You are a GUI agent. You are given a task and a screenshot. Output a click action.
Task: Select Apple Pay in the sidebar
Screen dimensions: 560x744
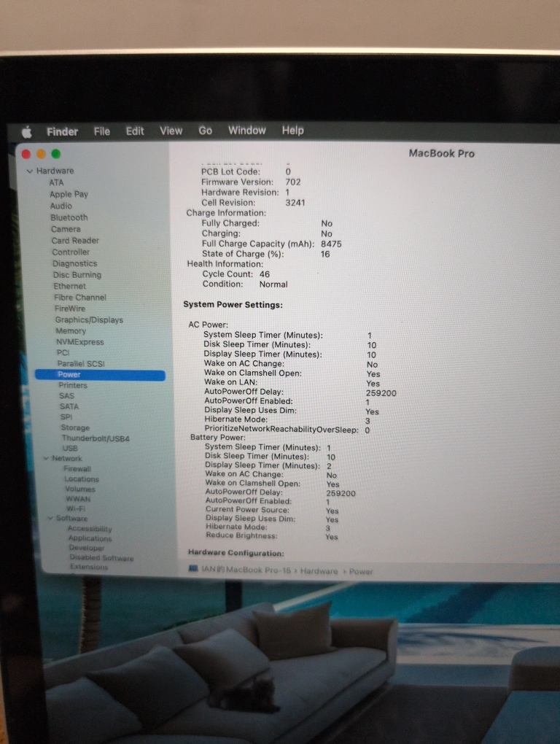[x=69, y=194]
